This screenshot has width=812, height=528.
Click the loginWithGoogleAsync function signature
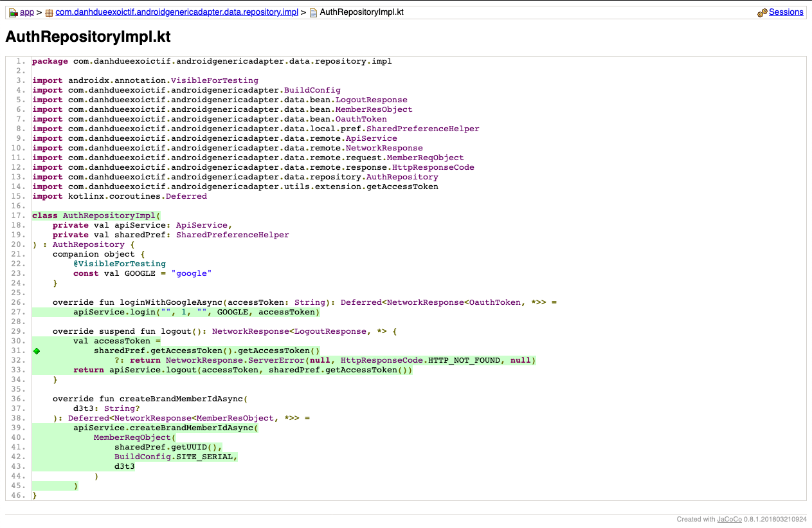click(x=305, y=303)
